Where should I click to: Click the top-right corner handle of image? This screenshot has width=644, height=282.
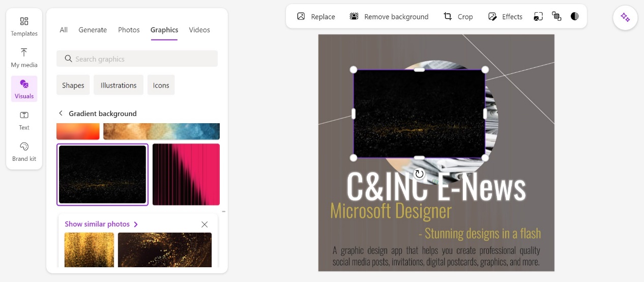[x=485, y=70]
